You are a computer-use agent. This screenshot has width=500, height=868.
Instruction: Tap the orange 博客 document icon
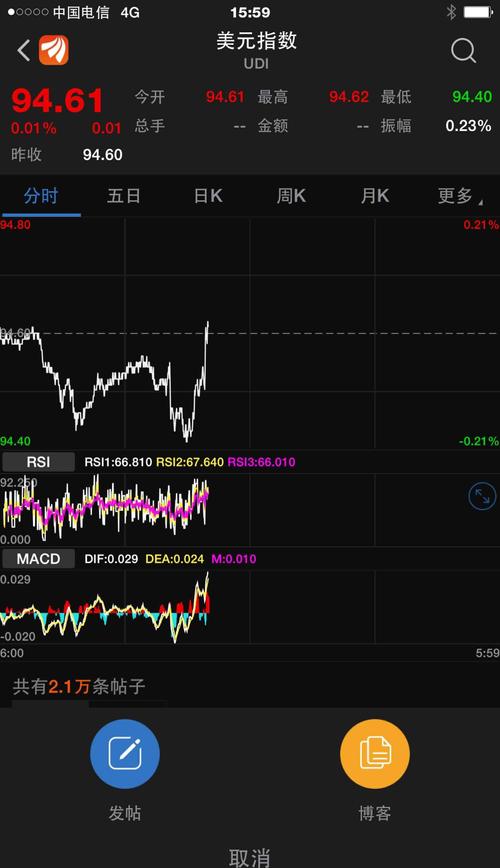click(375, 753)
